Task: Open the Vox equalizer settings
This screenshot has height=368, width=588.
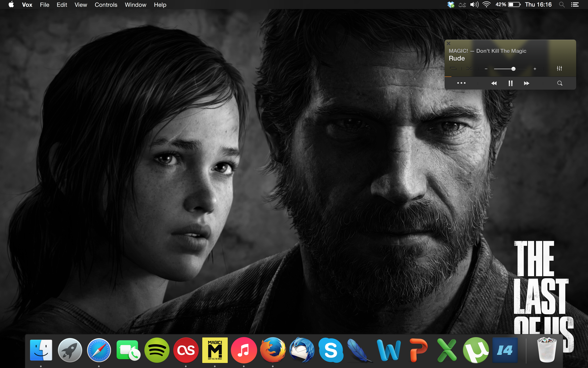Action: click(x=559, y=69)
